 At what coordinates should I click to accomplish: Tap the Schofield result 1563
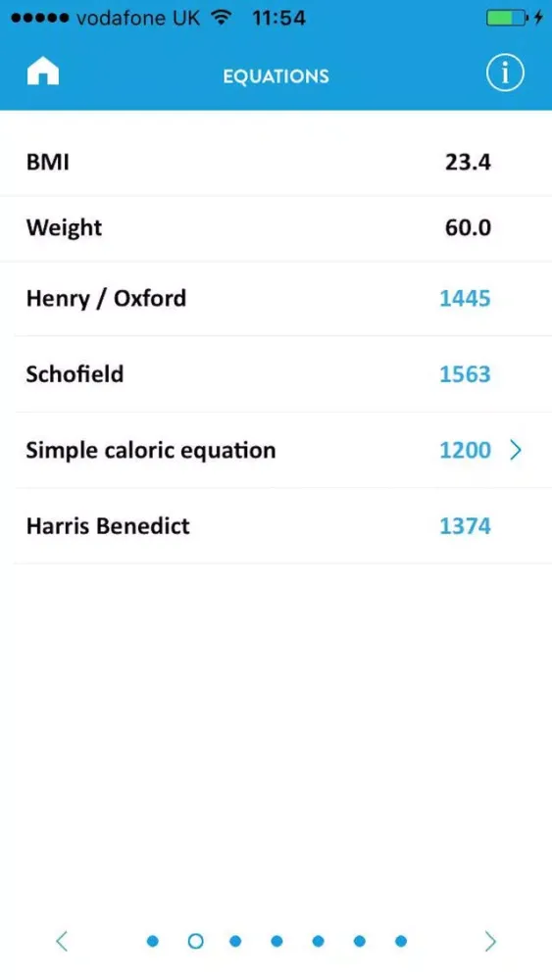pos(465,374)
